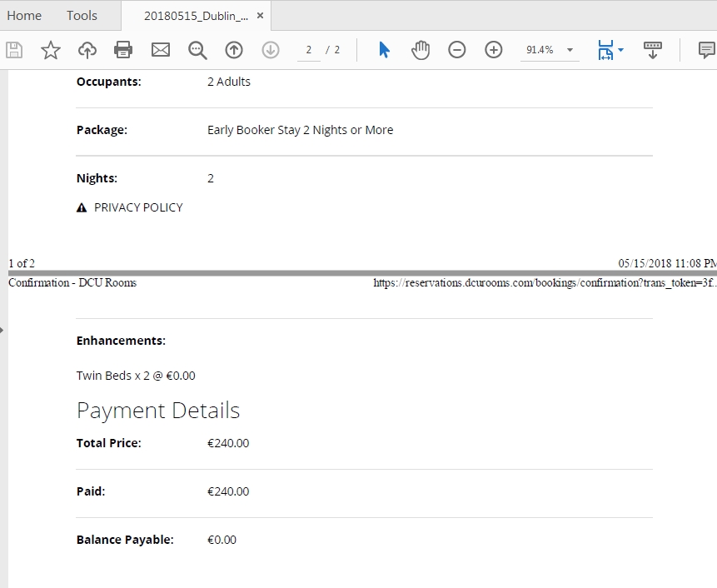
Task: Close the 20180515_Dublin document tab
Action: click(260, 16)
